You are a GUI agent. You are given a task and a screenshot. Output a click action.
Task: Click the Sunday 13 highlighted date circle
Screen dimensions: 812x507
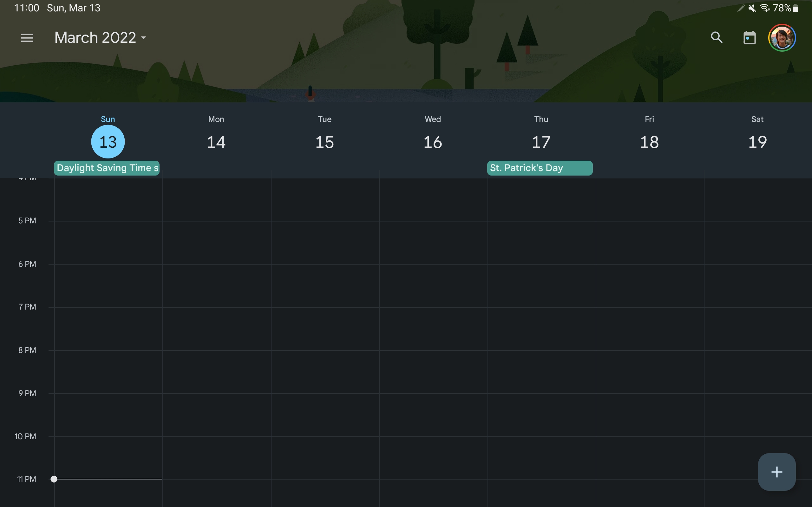point(108,141)
